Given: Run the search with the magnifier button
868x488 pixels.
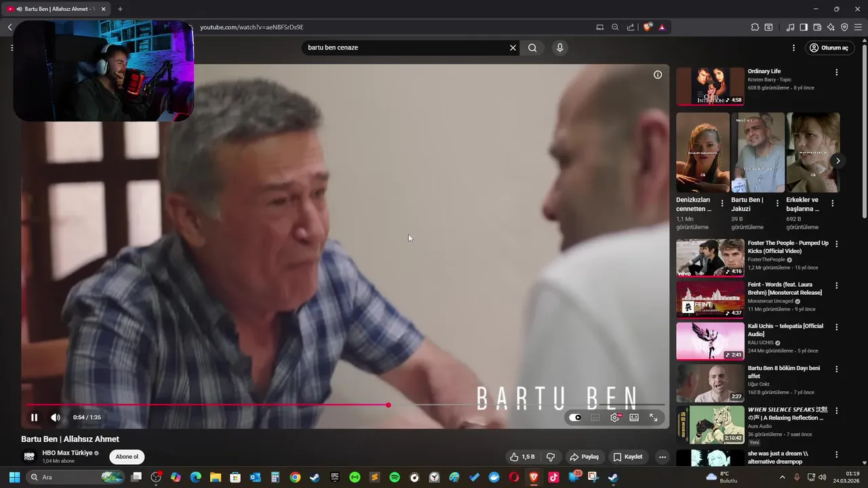Looking at the screenshot, I should 532,47.
